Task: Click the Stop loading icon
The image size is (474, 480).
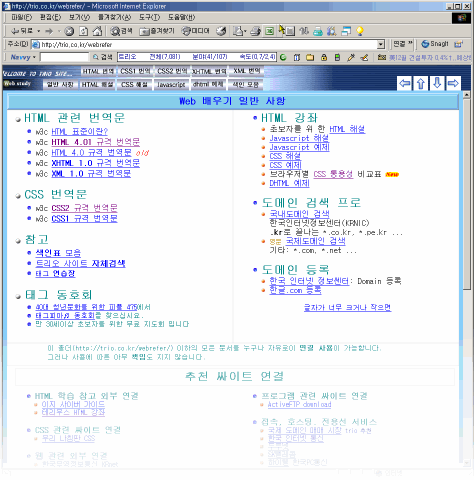Action: click(69, 31)
